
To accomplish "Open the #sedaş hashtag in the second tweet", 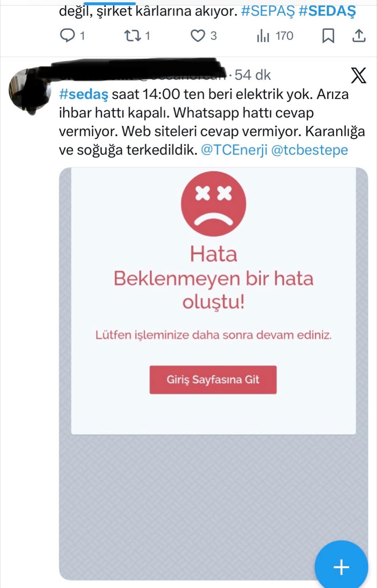I will [84, 94].
